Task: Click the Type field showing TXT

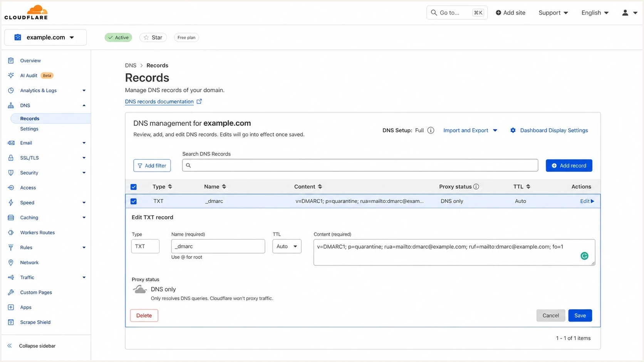Action: (x=145, y=246)
